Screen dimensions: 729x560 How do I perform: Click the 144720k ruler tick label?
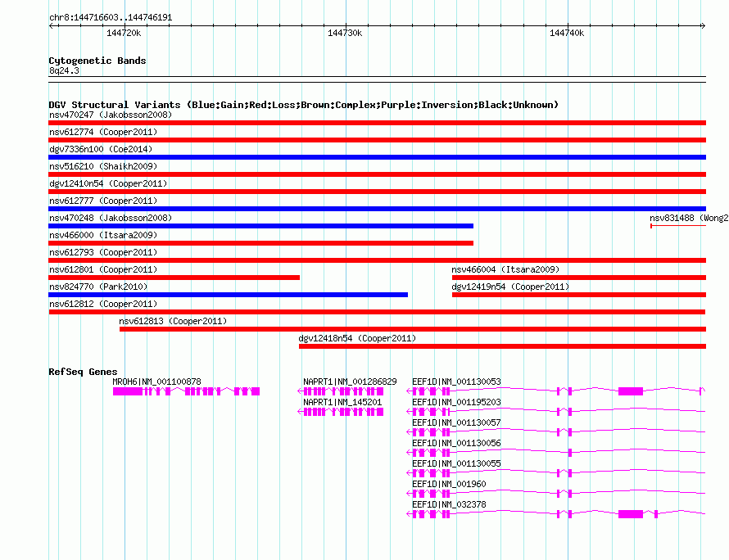(124, 33)
